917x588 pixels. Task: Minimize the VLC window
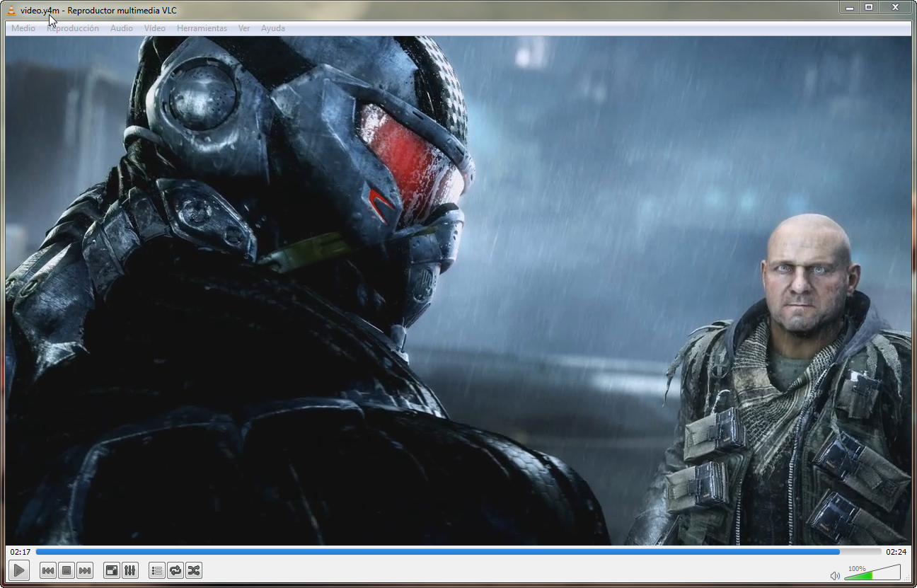click(850, 8)
